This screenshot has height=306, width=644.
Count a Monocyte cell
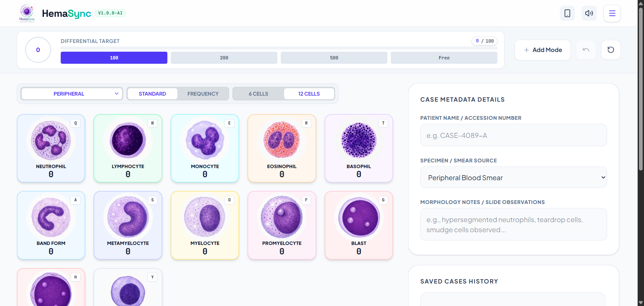(x=205, y=148)
